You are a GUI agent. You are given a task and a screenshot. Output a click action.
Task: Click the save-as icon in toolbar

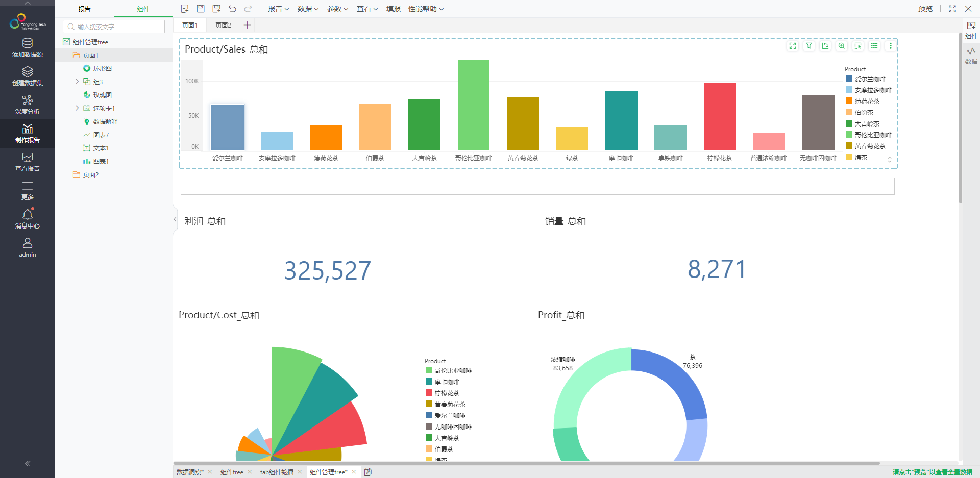click(216, 9)
